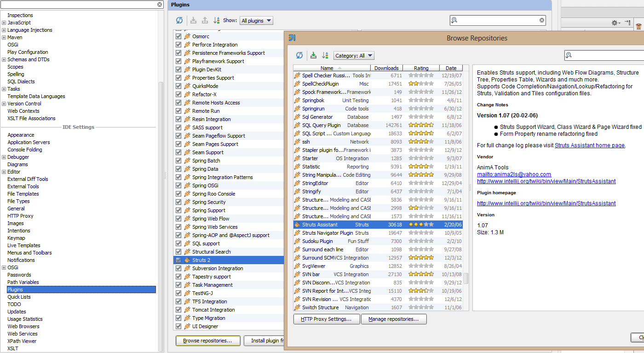This screenshot has height=353, width=644.
Task: Sort repository plugins by Downloads column
Action: [386, 68]
